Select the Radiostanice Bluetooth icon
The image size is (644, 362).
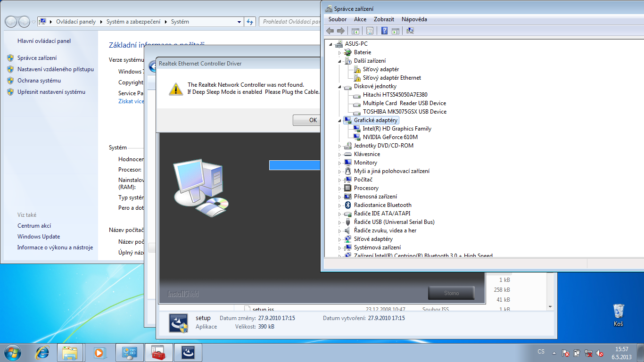coord(348,205)
